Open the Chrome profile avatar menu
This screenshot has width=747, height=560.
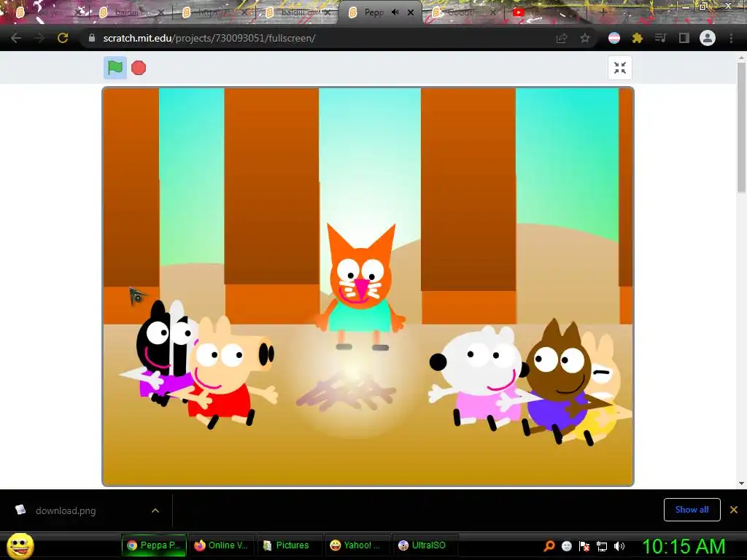point(708,38)
